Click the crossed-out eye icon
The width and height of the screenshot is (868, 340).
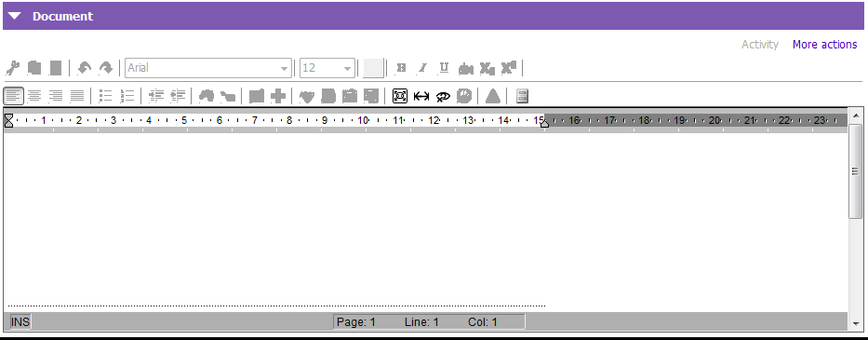443,96
